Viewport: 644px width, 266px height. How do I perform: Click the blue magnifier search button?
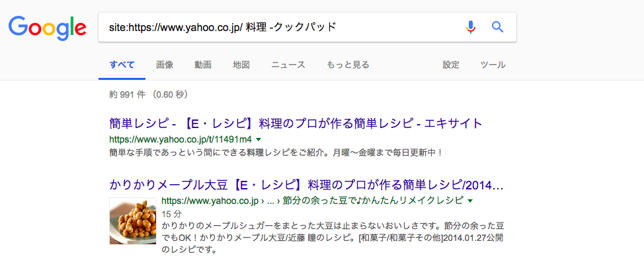(x=497, y=27)
